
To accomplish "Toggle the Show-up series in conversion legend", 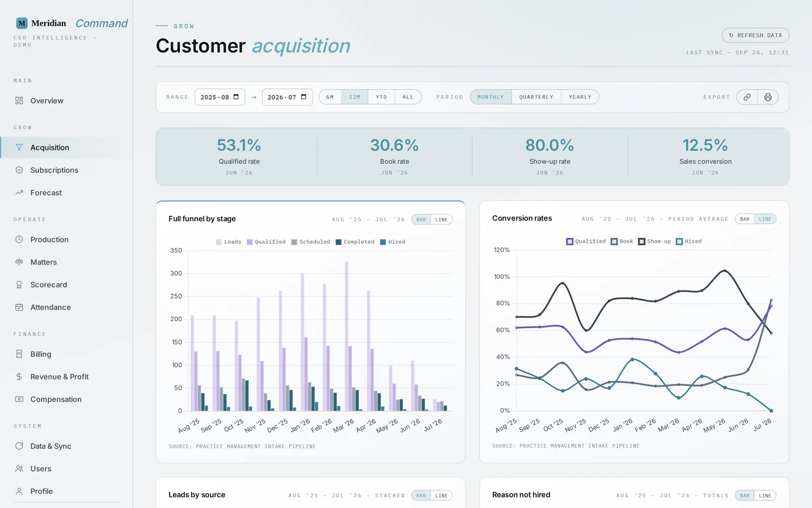I will tap(655, 241).
